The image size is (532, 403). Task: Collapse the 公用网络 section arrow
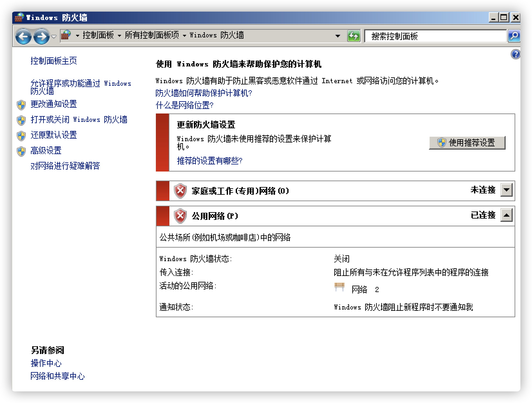[x=507, y=215]
